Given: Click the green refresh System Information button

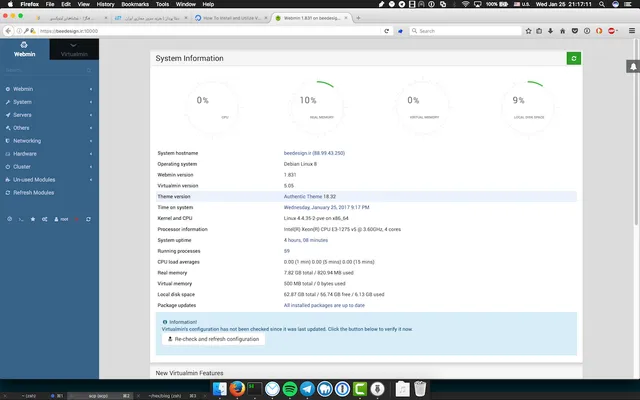Looking at the screenshot, I should [573, 58].
